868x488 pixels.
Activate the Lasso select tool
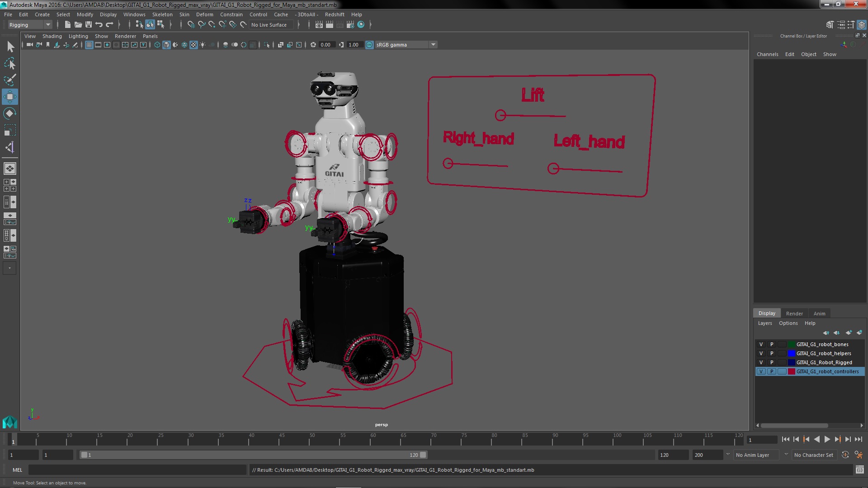(x=10, y=63)
